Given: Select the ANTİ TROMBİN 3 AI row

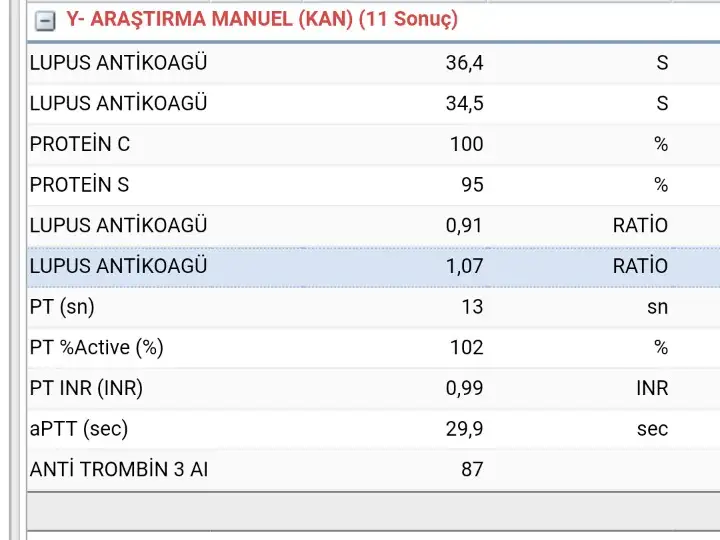Looking at the screenshot, I should [x=119, y=469].
